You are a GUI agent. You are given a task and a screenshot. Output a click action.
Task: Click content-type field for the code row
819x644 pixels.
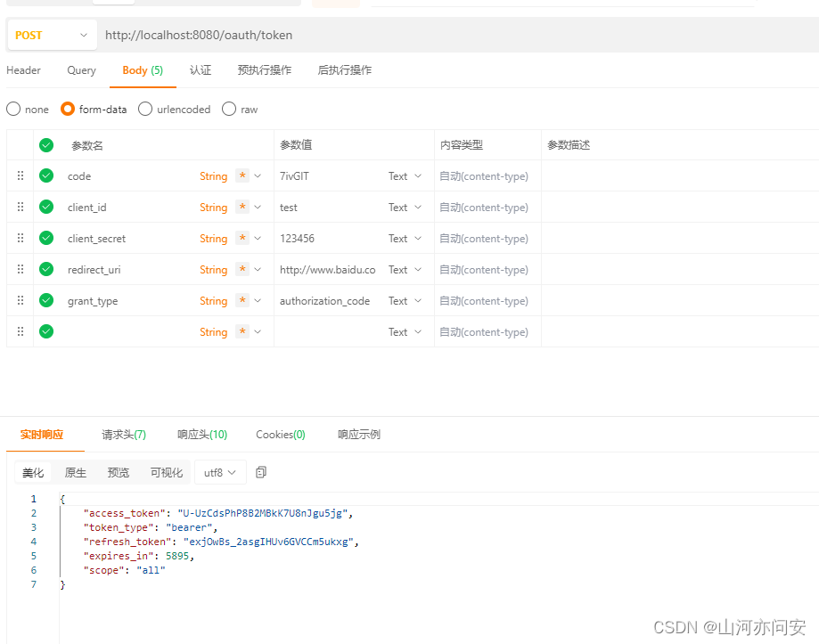pos(484,176)
